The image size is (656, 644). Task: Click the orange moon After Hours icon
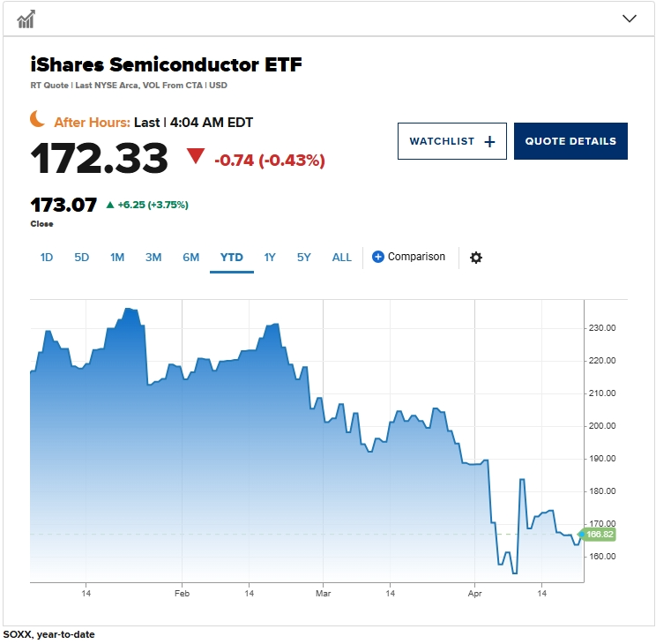(x=37, y=118)
